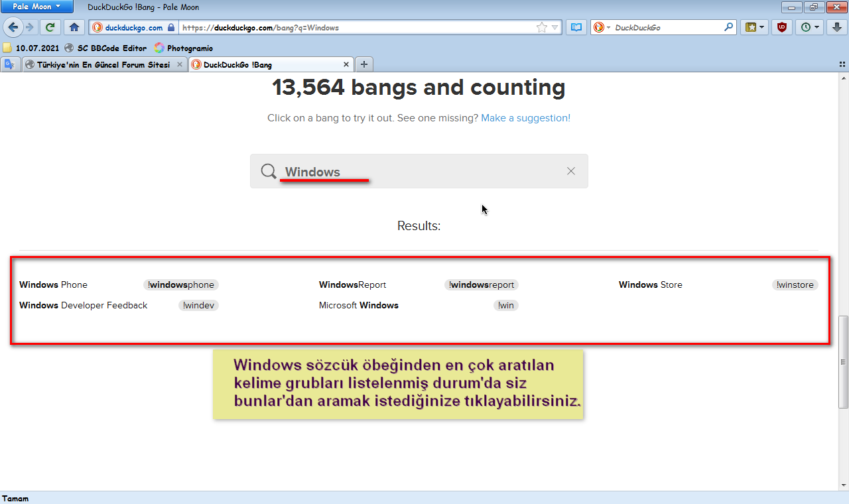Try the !windowsphone bang

pos(181,284)
